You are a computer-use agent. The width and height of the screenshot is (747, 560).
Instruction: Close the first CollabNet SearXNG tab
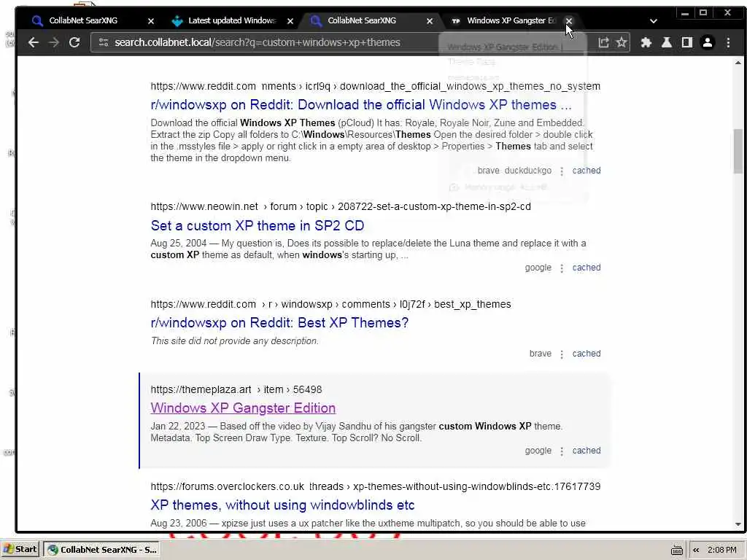151,21
